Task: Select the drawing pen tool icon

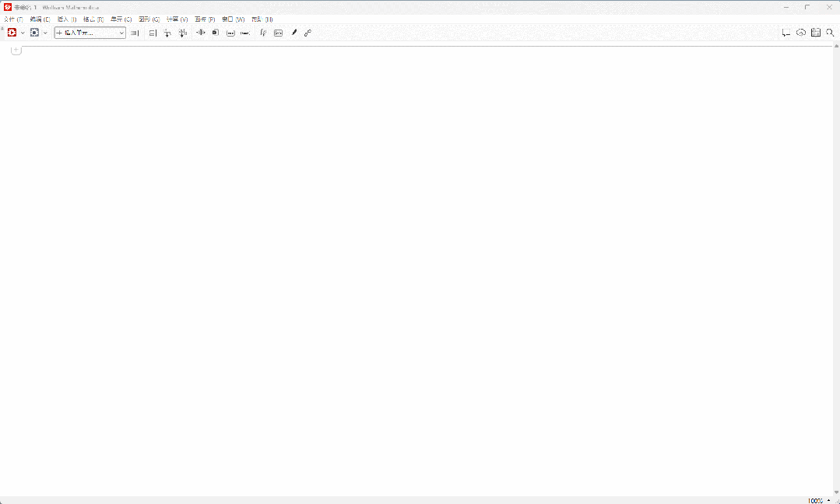Action: (293, 33)
